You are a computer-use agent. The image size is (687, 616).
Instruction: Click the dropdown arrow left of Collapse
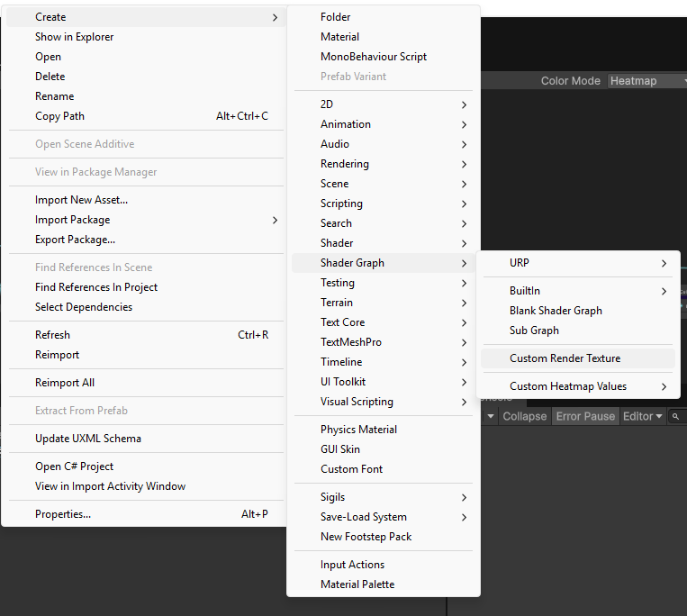[x=491, y=416]
